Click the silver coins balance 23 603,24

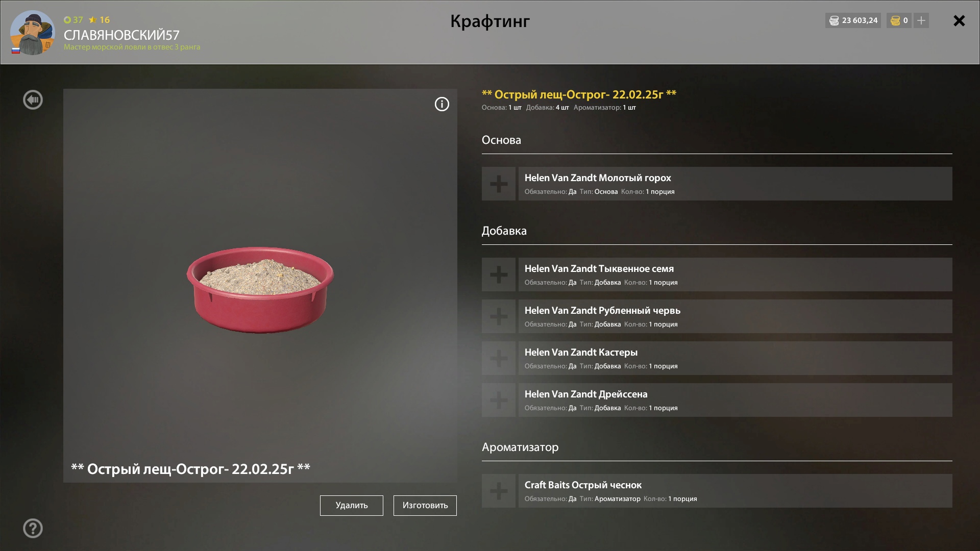point(853,20)
